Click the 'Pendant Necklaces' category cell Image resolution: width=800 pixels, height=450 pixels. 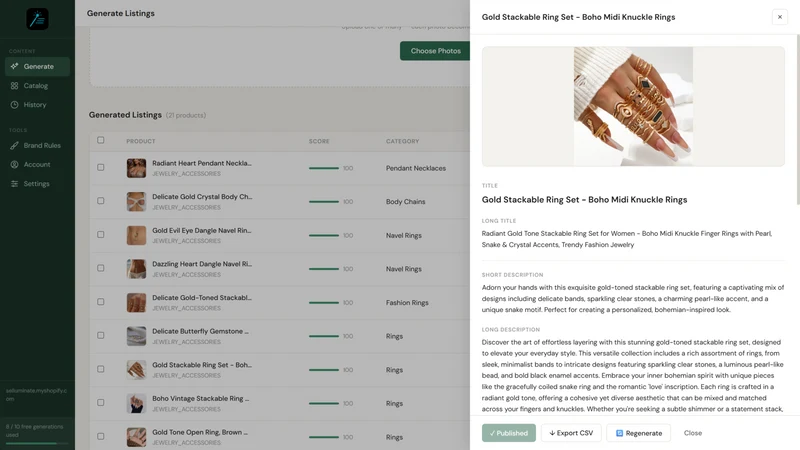point(416,168)
